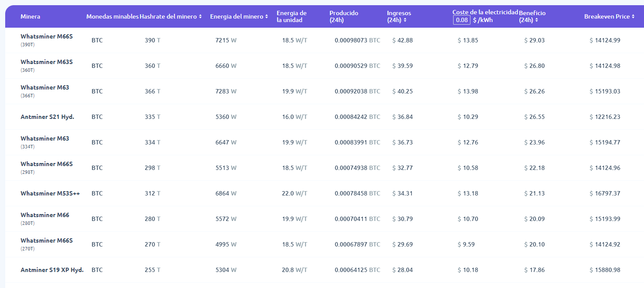Select the $ 20.10 profit value
Image resolution: width=644 pixels, height=288 pixels.
(x=535, y=244)
